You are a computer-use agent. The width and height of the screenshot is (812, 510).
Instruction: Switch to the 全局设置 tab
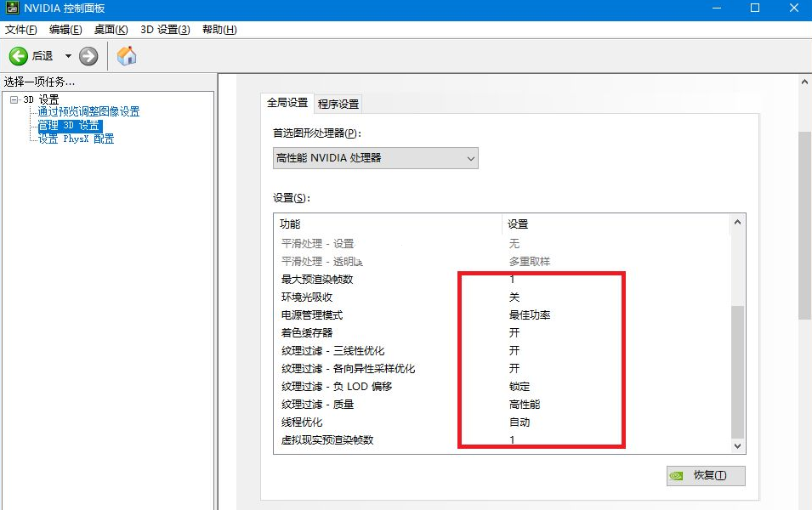tap(287, 103)
